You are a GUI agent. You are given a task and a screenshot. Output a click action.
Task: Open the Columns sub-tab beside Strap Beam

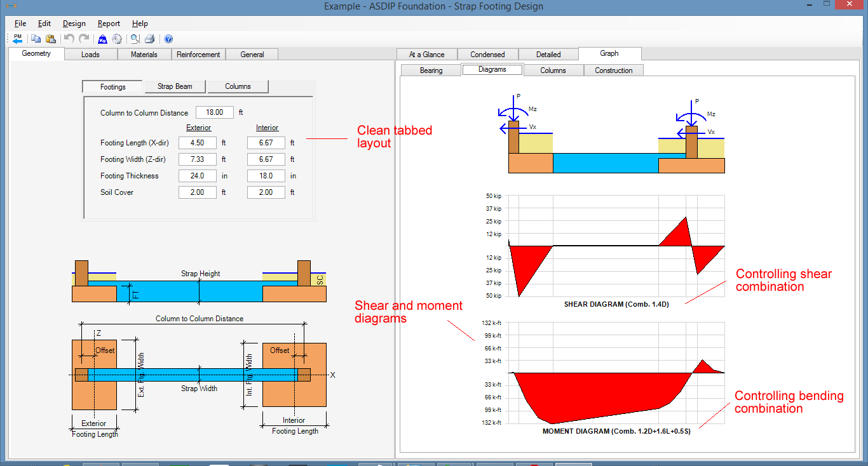(x=238, y=86)
